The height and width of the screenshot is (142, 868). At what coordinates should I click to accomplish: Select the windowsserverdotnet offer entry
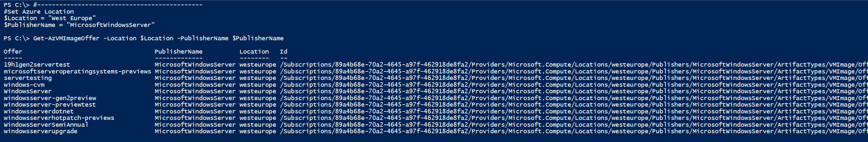tap(39, 111)
